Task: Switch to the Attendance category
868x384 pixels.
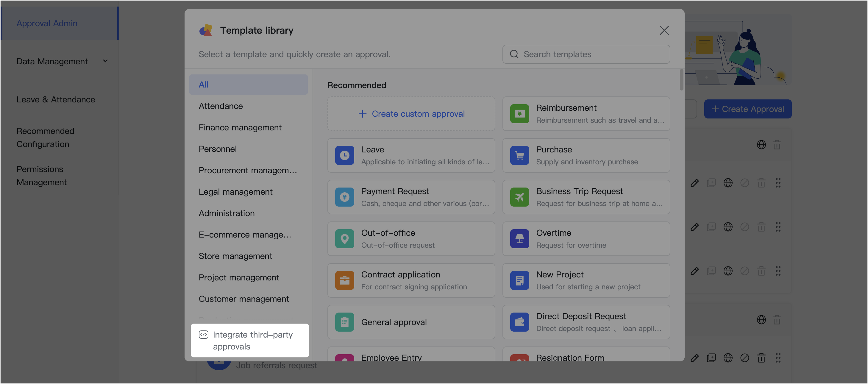Action: pyautogui.click(x=221, y=106)
